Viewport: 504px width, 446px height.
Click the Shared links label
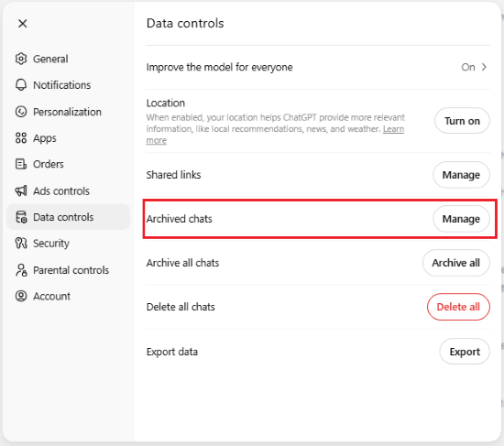point(173,175)
